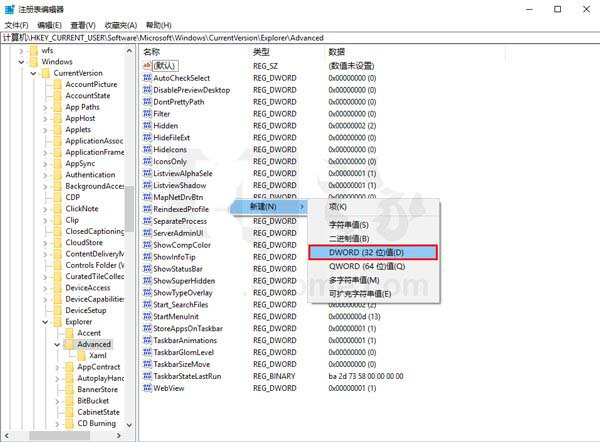600x442 pixels.
Task: Click the tree scrollbar down arrow
Action: (x=129, y=425)
